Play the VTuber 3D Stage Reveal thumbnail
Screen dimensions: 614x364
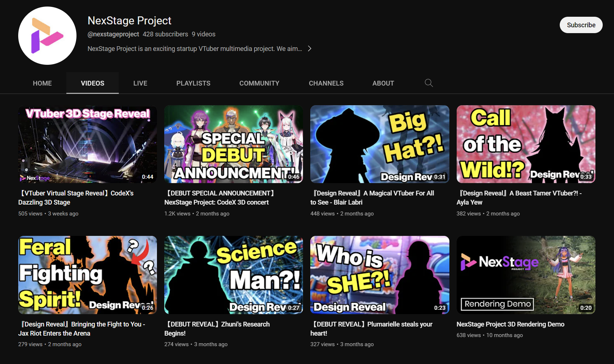pyautogui.click(x=87, y=144)
